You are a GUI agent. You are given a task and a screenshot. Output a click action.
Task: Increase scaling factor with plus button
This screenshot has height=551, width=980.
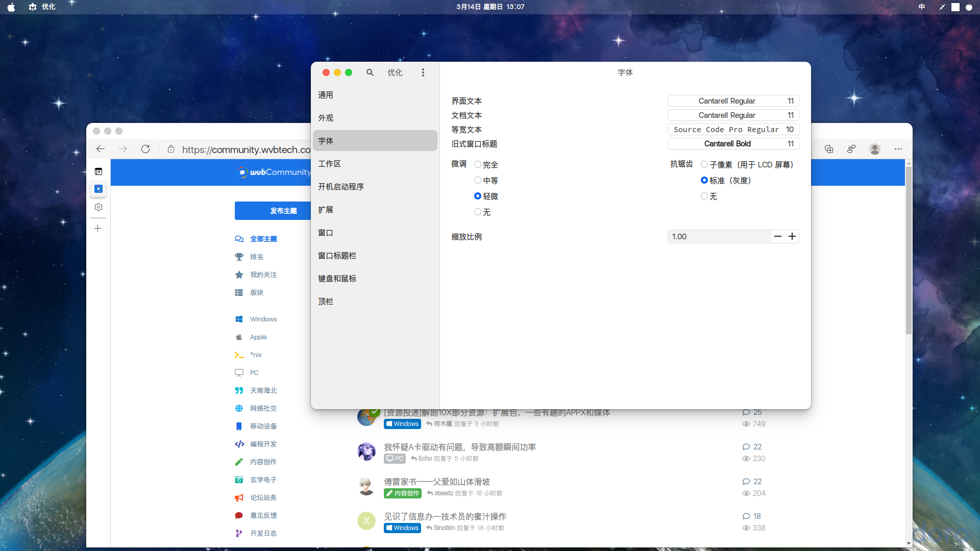(792, 236)
